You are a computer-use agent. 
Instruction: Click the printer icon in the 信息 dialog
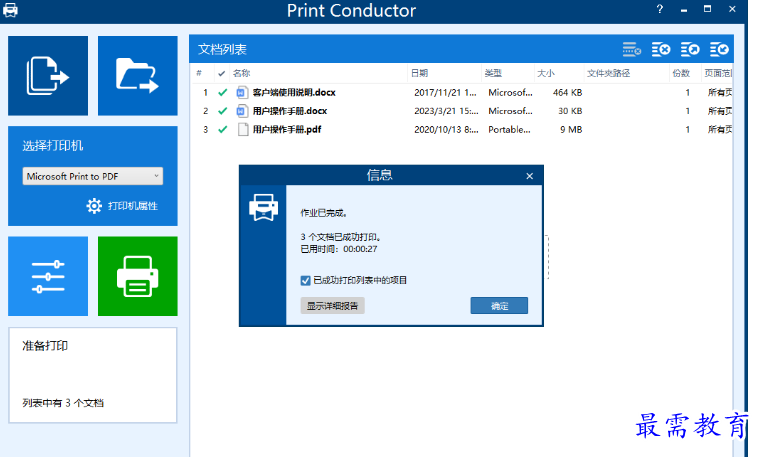tap(263, 208)
